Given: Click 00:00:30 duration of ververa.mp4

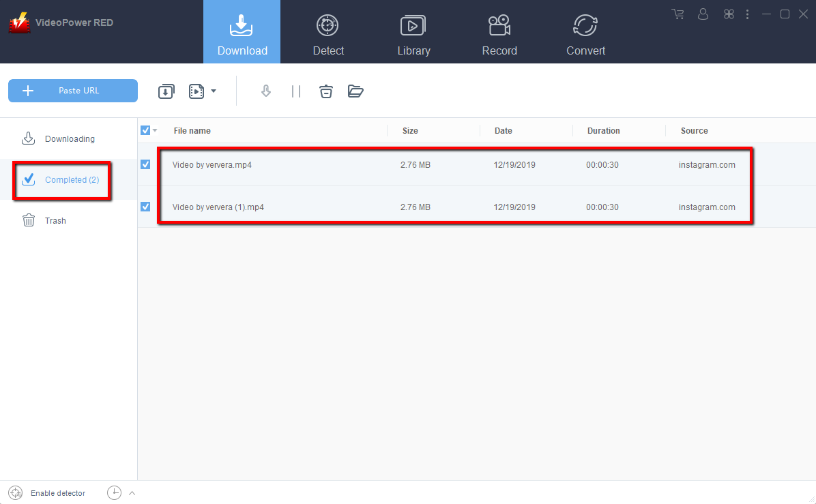Looking at the screenshot, I should pyautogui.click(x=602, y=165).
